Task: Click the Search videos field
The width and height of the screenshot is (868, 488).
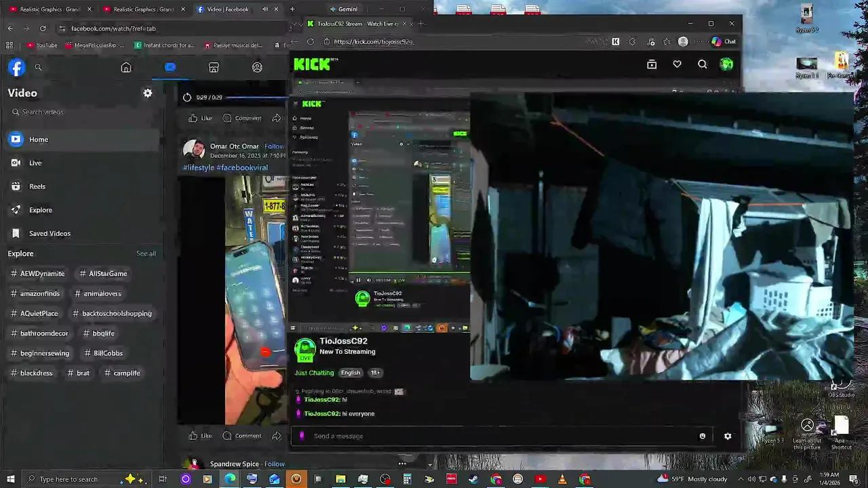Action: 83,112
